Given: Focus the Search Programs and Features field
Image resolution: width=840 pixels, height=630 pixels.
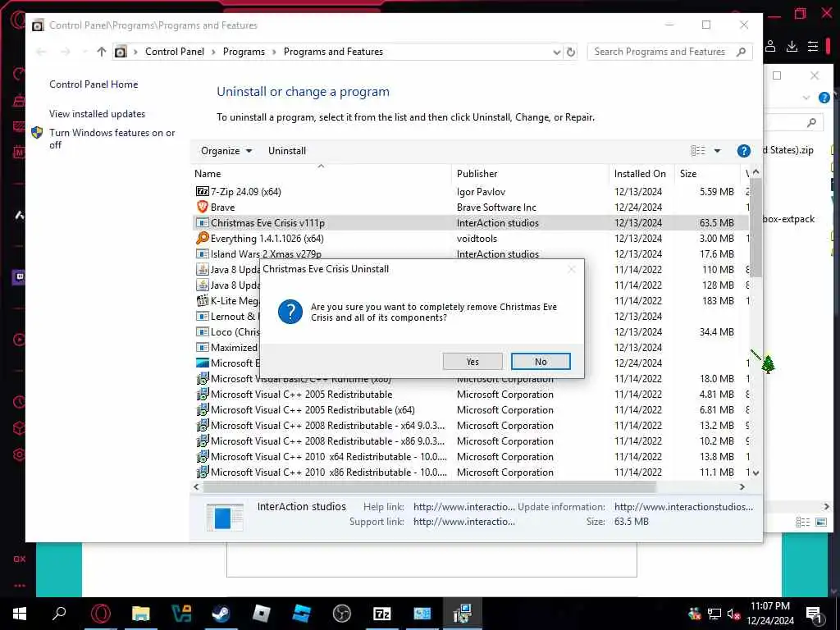Looking at the screenshot, I should tap(669, 52).
